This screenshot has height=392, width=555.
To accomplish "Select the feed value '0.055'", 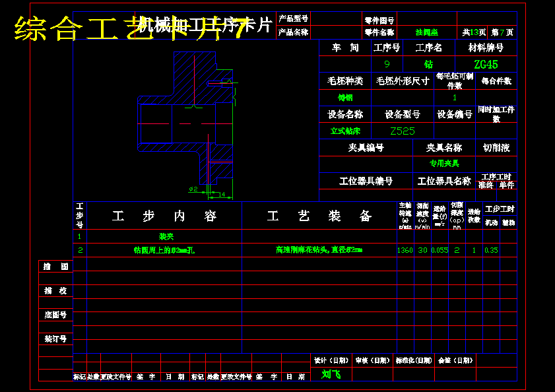I will (440, 250).
